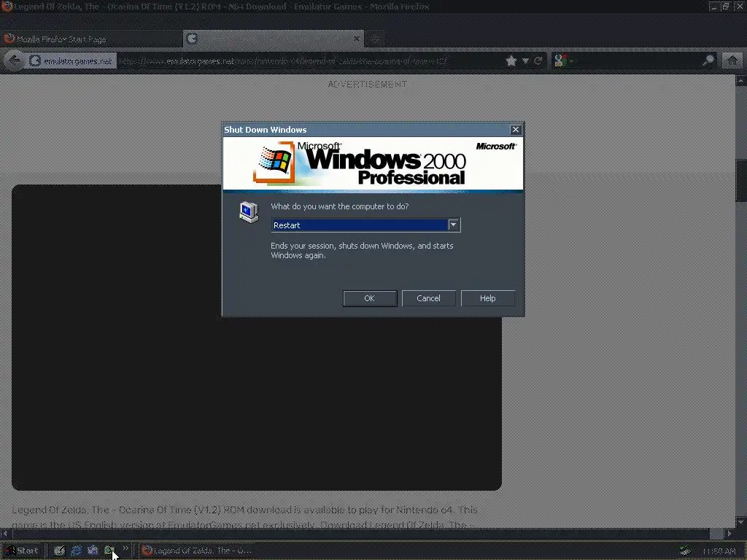Screen dimensions: 747x560
Task: Click horizontal scrollbar left arrow in Firefox
Action: click(x=5, y=533)
